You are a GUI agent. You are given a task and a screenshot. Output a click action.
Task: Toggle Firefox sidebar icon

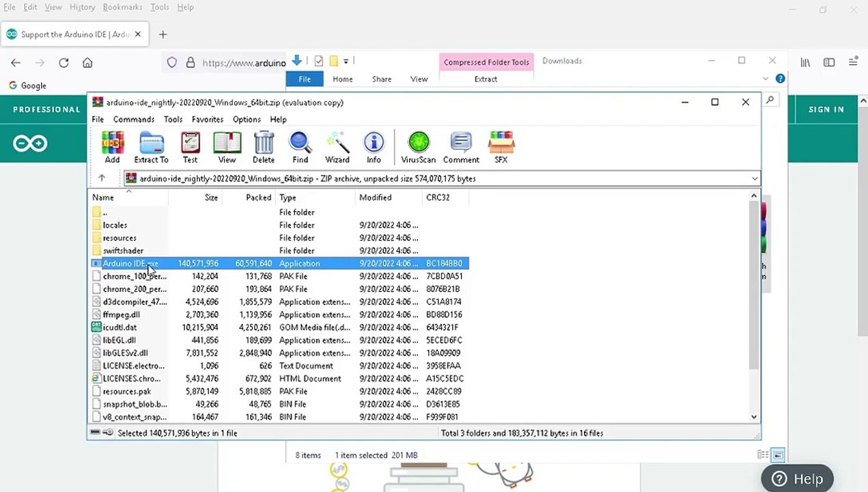829,63
